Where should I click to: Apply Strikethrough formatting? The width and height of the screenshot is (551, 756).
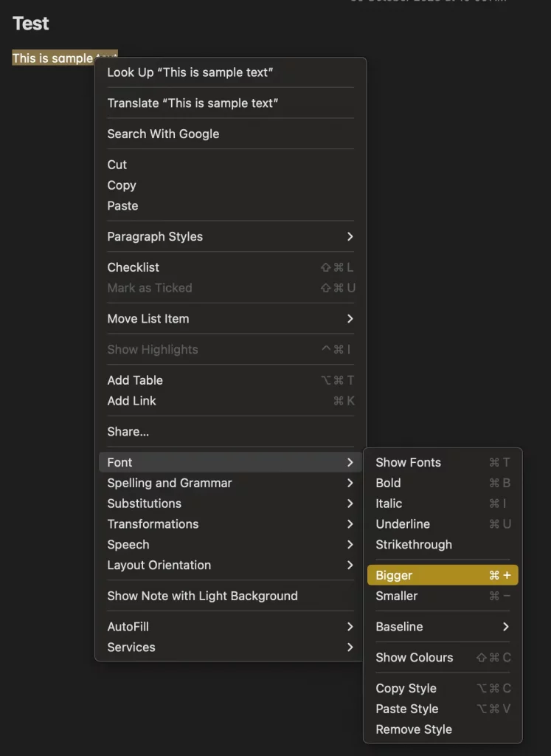(443, 545)
